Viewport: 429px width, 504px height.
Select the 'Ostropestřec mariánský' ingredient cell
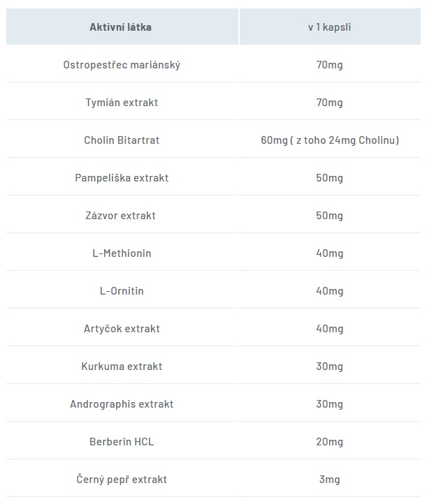tap(122, 65)
